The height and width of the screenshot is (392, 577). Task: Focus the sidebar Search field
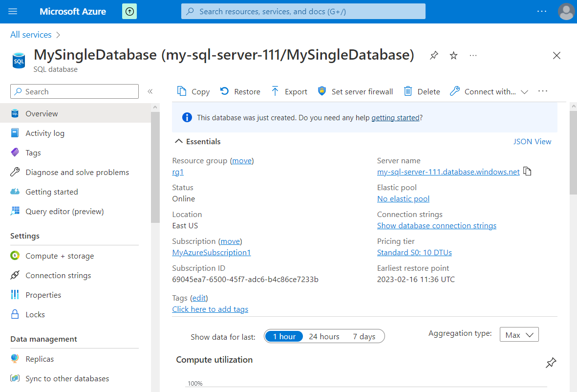pyautogui.click(x=75, y=91)
